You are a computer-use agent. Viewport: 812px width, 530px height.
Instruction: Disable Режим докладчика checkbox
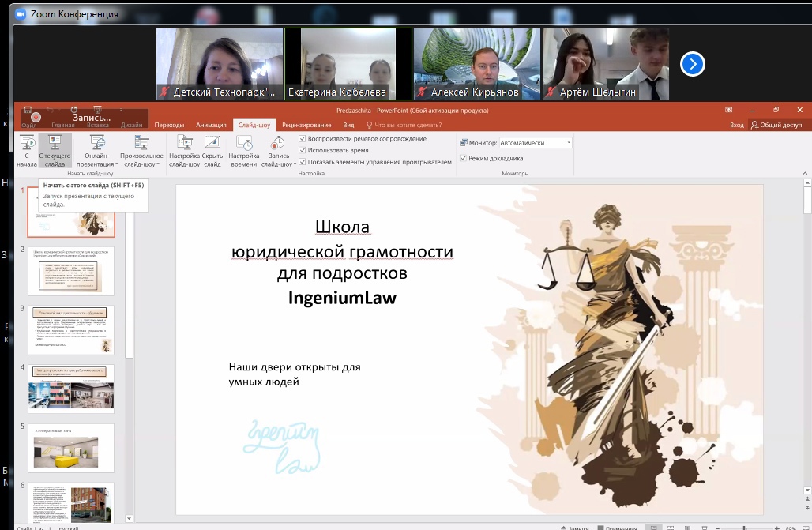[464, 158]
